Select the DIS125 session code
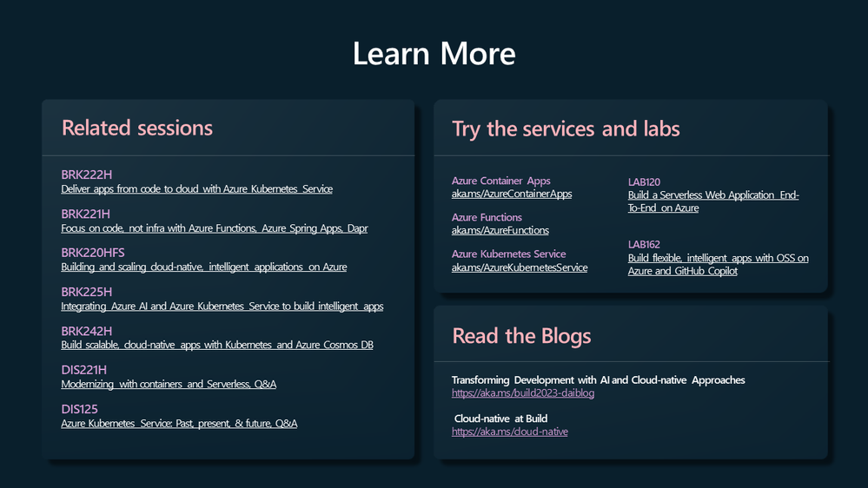Screen dimensions: 868x488 tap(79, 410)
